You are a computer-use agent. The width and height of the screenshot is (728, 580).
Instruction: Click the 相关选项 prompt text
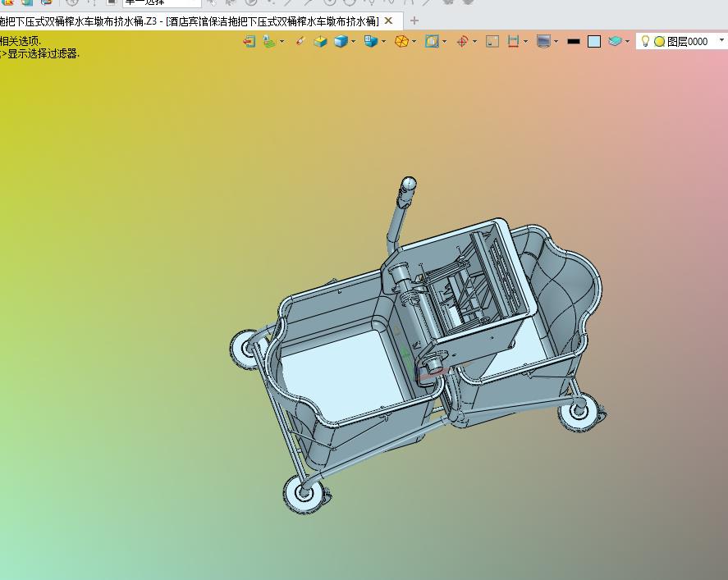coord(20,41)
